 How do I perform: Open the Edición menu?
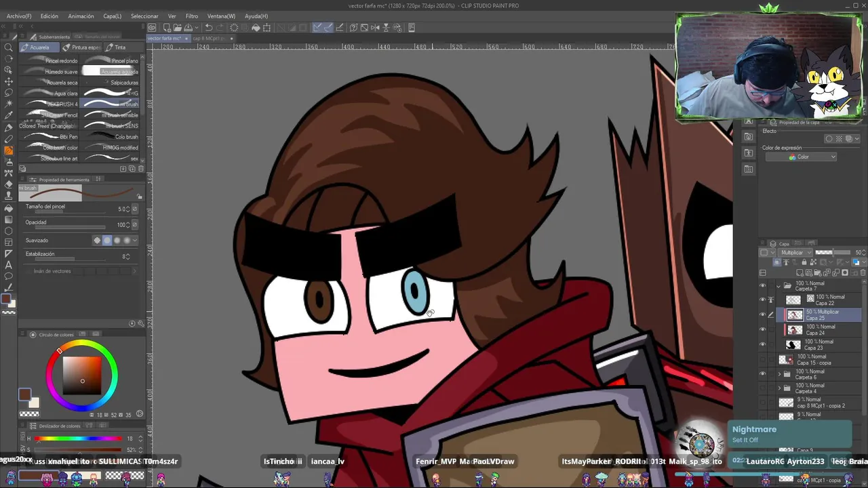[50, 16]
